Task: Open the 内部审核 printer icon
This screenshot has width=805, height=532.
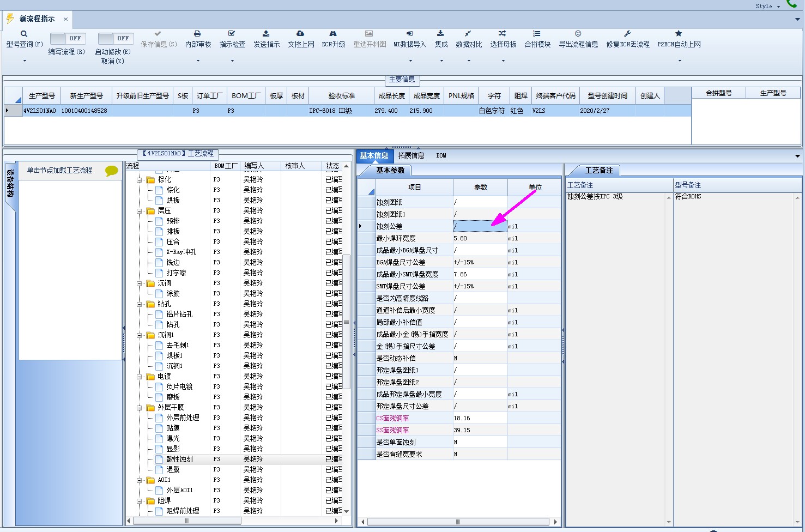Action: (198, 34)
